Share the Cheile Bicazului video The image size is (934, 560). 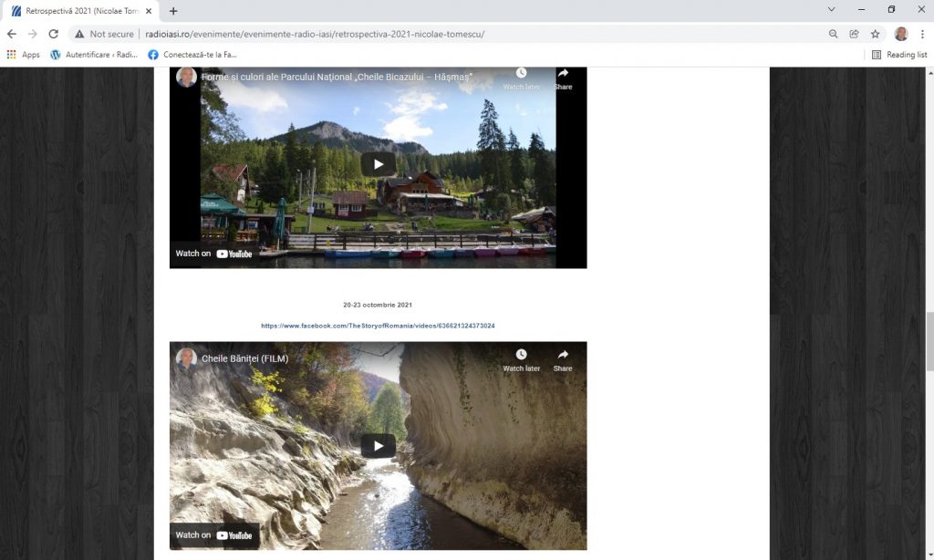click(563, 78)
